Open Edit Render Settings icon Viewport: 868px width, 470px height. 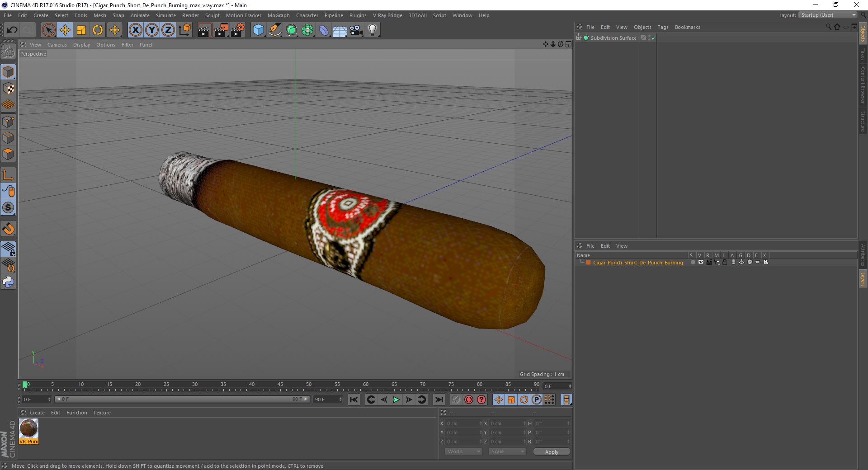tap(238, 30)
